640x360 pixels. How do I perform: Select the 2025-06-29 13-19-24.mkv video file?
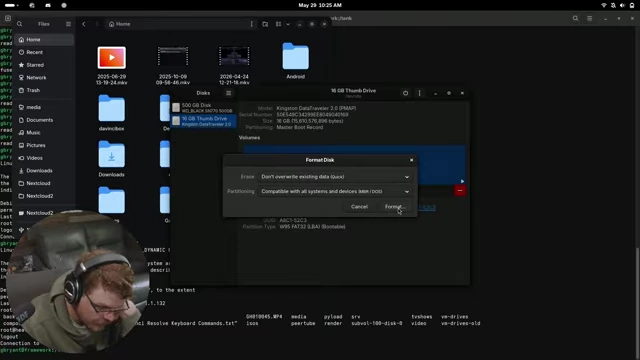(111, 58)
